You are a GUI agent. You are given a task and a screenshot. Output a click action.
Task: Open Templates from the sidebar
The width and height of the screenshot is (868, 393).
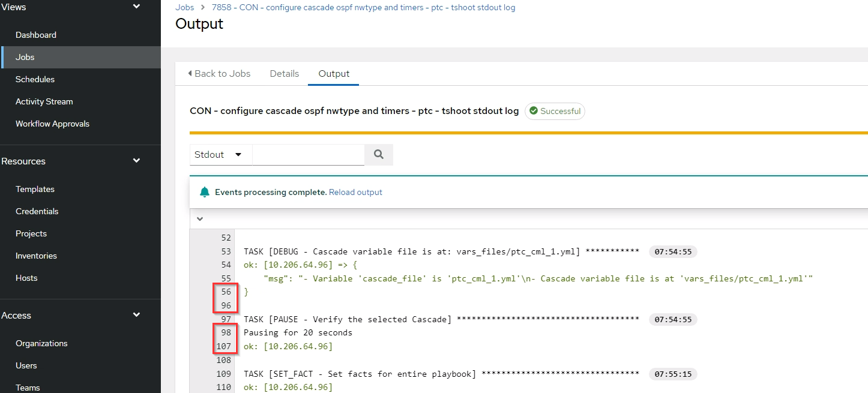(35, 189)
